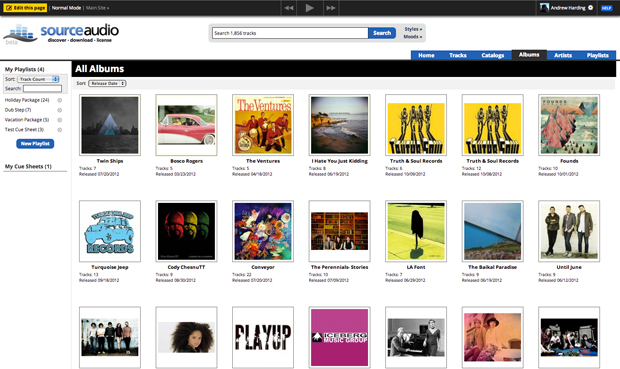Open the Truth & Soul Records album with 12 tracks
The height and width of the screenshot is (369, 620).
pyautogui.click(x=492, y=125)
